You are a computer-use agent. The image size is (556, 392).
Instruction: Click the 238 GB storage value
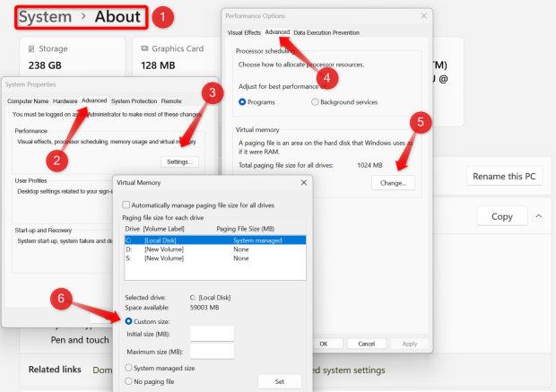click(45, 65)
